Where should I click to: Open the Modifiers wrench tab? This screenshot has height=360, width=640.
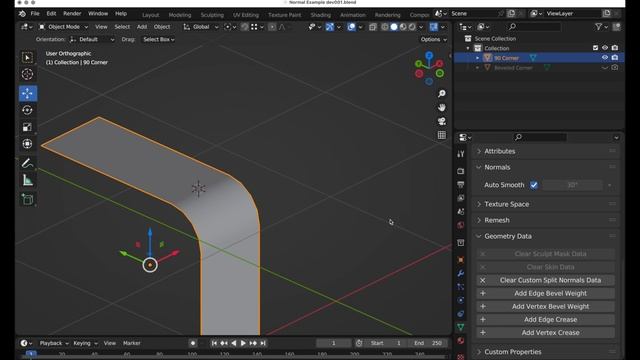pyautogui.click(x=461, y=273)
